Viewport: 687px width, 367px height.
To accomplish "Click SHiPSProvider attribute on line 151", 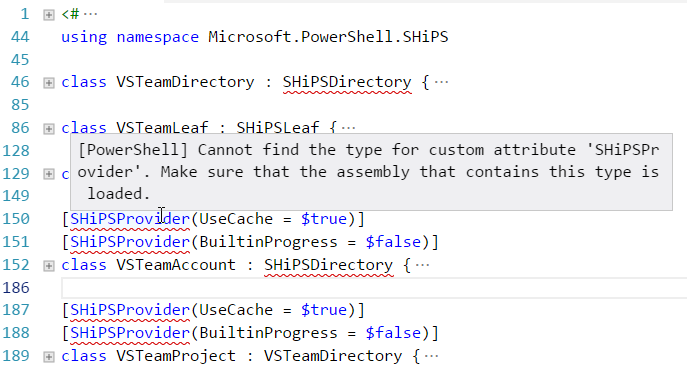I will pos(130,242).
